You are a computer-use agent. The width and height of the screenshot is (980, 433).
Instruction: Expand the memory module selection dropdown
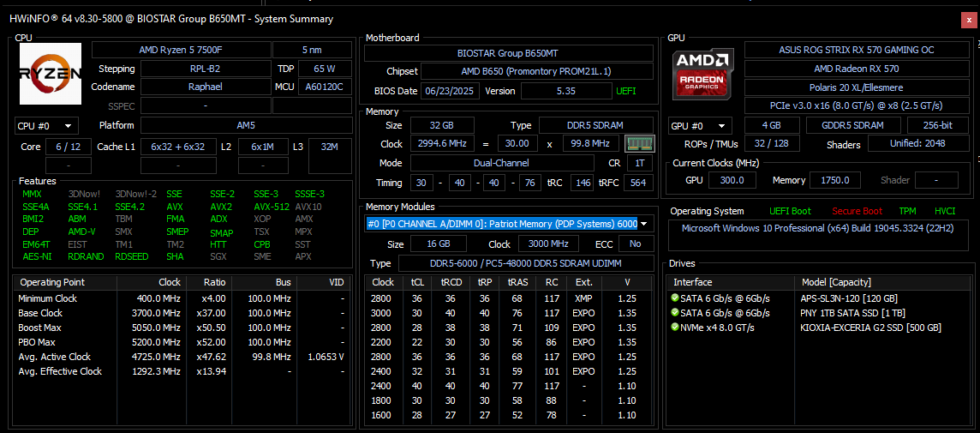643,224
